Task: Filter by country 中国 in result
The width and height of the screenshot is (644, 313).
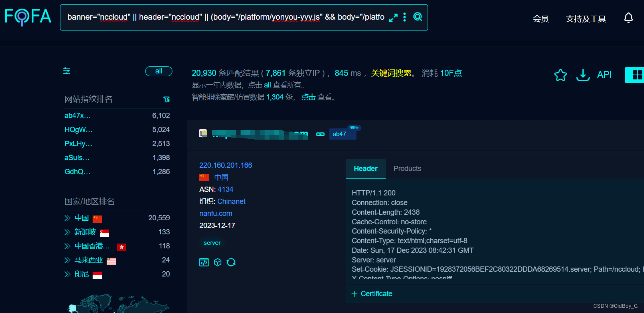Action: (221, 177)
